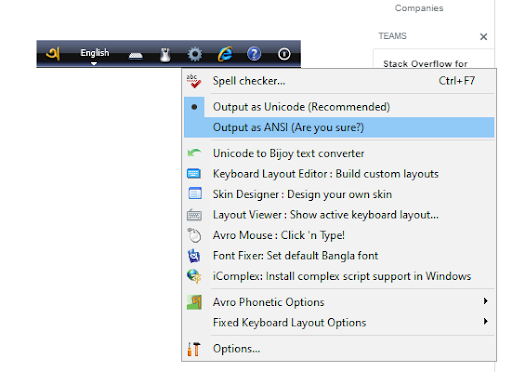Screen dimensions: 512x372
Task: Click the iComplex globe icon
Action: (194, 276)
